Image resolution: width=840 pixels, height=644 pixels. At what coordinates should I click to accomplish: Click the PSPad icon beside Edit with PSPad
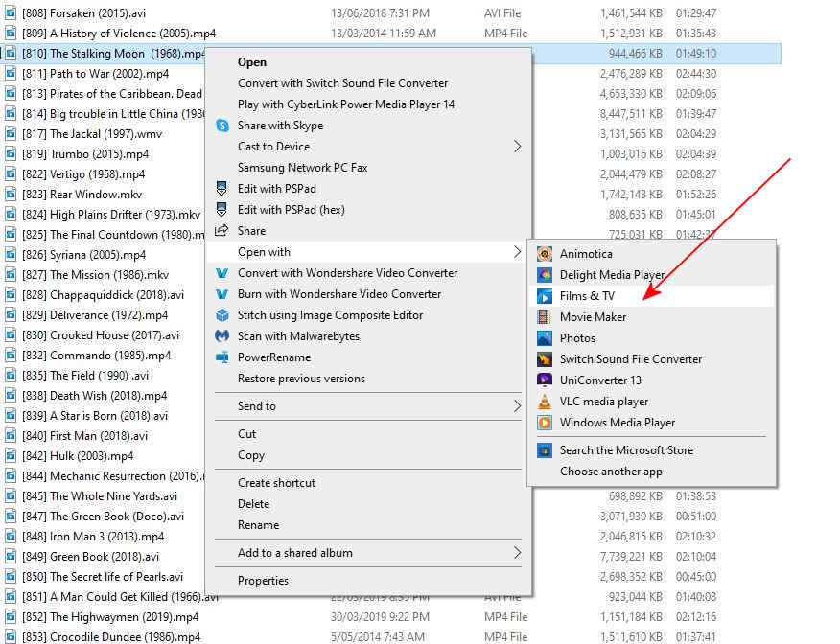pyautogui.click(x=222, y=188)
